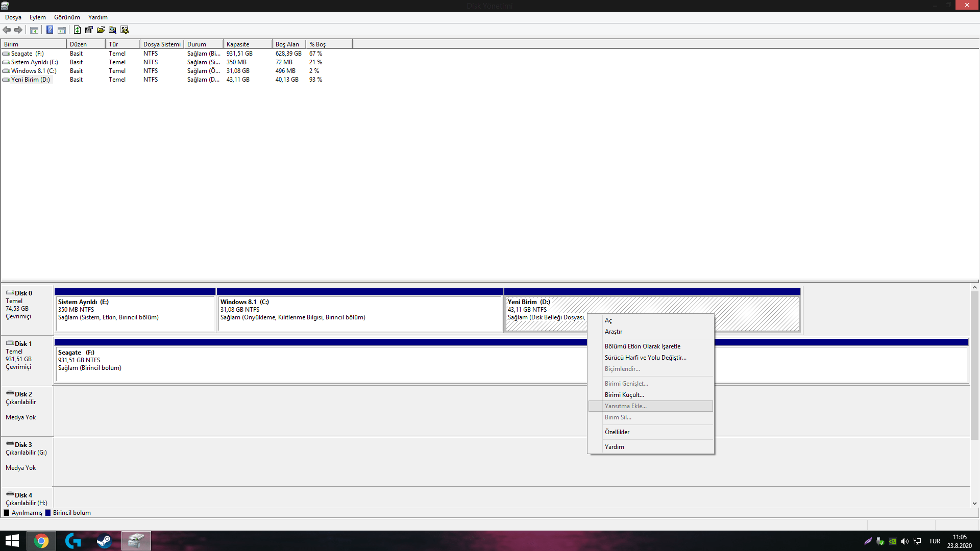Screen dimensions: 980x551
Task: Select Birimi Küçült from context menu
Action: 624,394
